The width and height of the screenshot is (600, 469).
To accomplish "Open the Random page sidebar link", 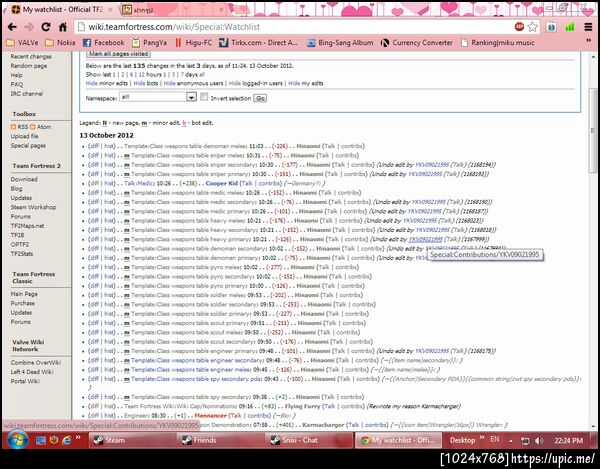I will [29, 66].
